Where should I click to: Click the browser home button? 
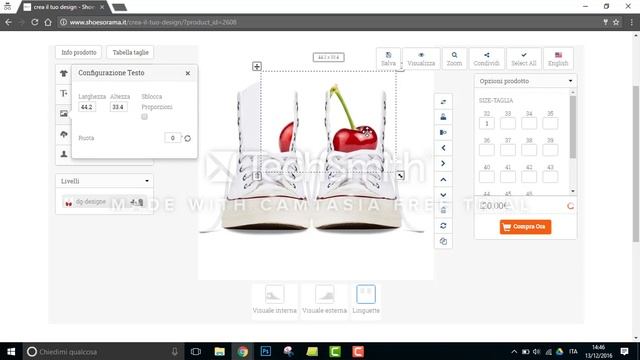[x=48, y=22]
